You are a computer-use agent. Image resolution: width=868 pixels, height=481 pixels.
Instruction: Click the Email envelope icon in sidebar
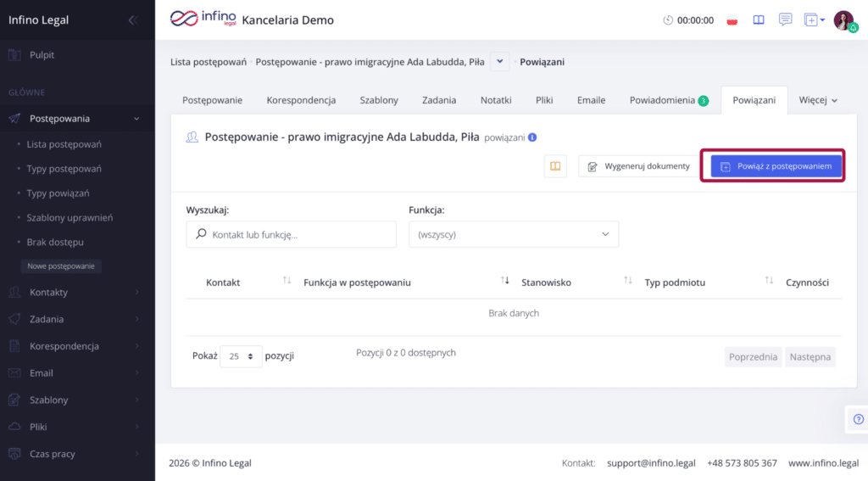[15, 373]
